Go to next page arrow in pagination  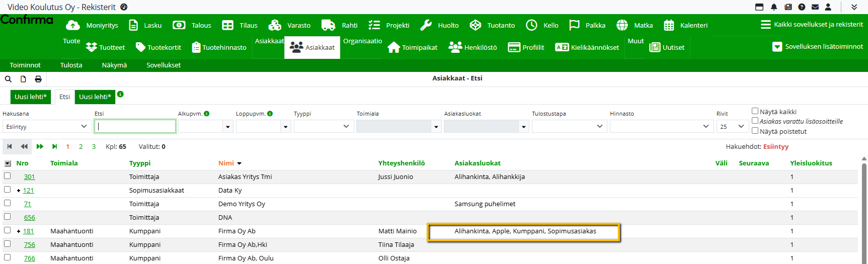pyautogui.click(x=40, y=146)
